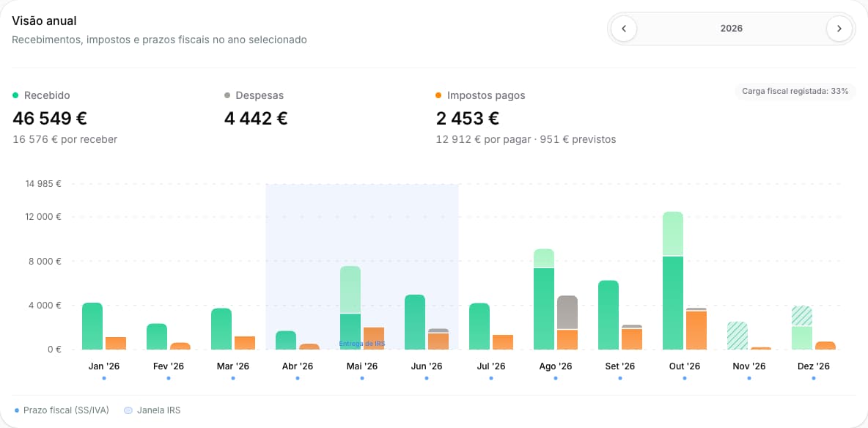Viewport: 868px width, 428px height.
Task: Click the green Recebido legend dot
Action: point(15,95)
